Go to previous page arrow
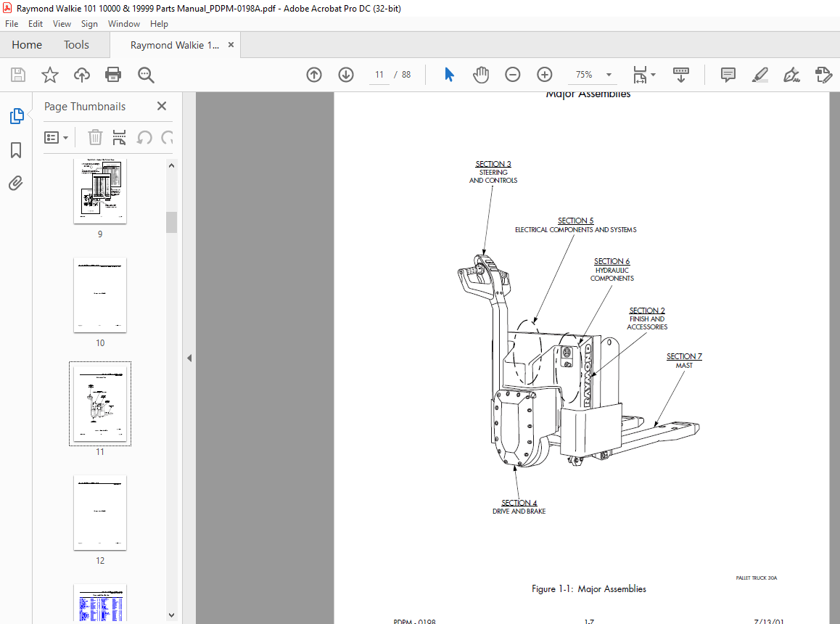 coord(314,75)
